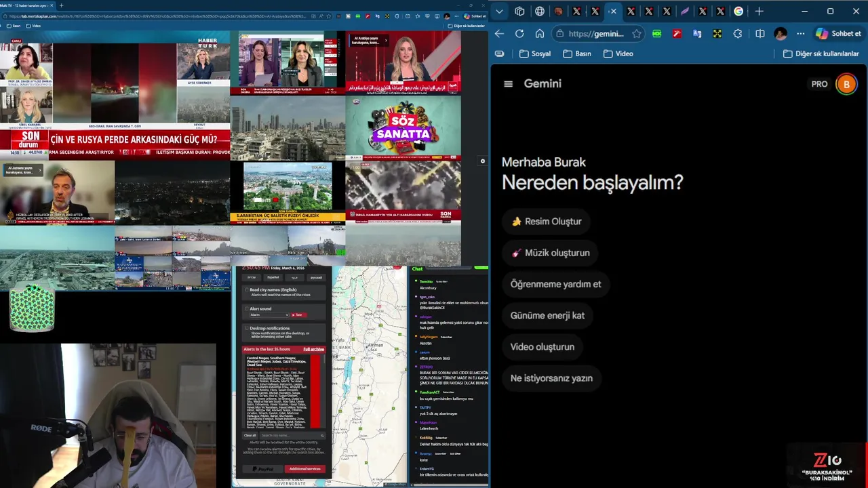Expand the Basın bookmarks folder in the right browser
Screen dimensions: 868x488
[x=576, y=54]
